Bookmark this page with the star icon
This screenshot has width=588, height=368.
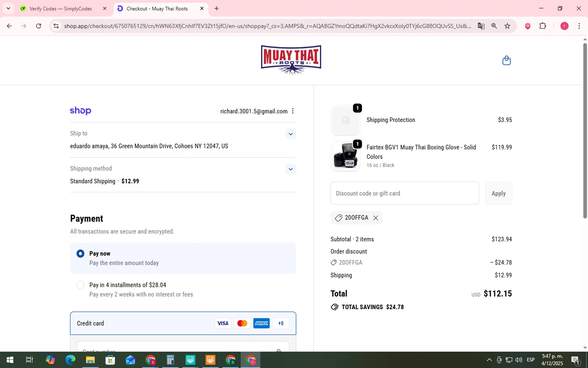click(507, 26)
